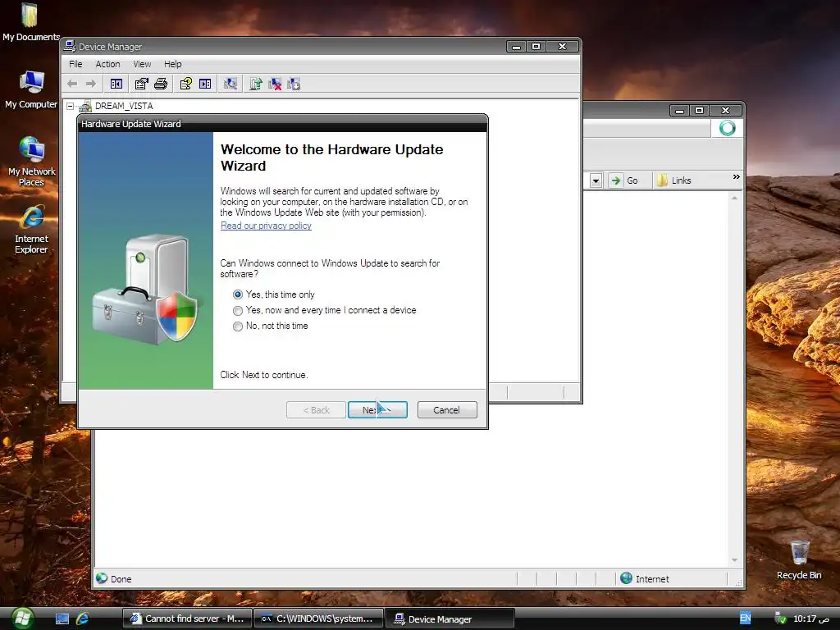This screenshot has height=630, width=840.
Task: Click the DREAM_VISTA computer tree icon
Action: 84,106
